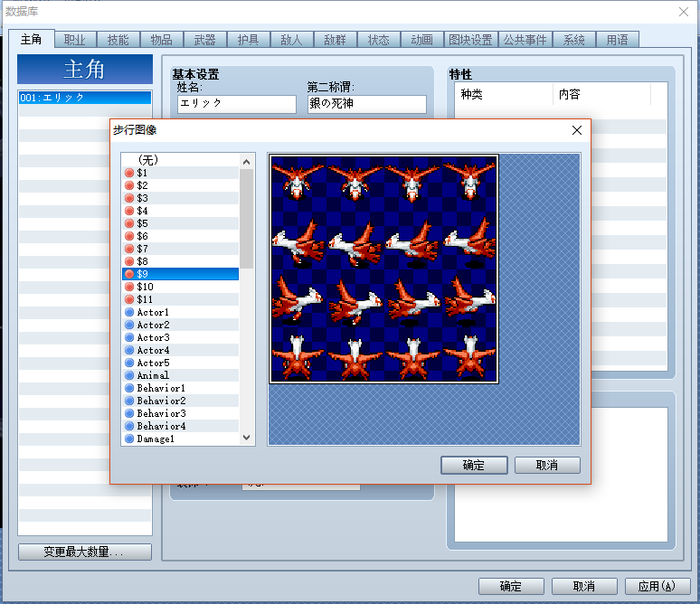Click the blue icon next to Actor3
This screenshot has width=700, height=604.
[129, 337]
